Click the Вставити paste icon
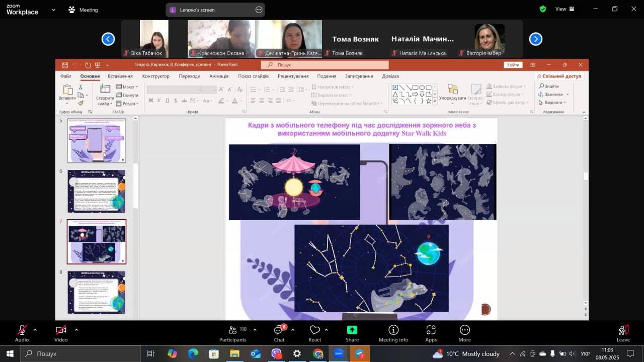 (x=67, y=89)
